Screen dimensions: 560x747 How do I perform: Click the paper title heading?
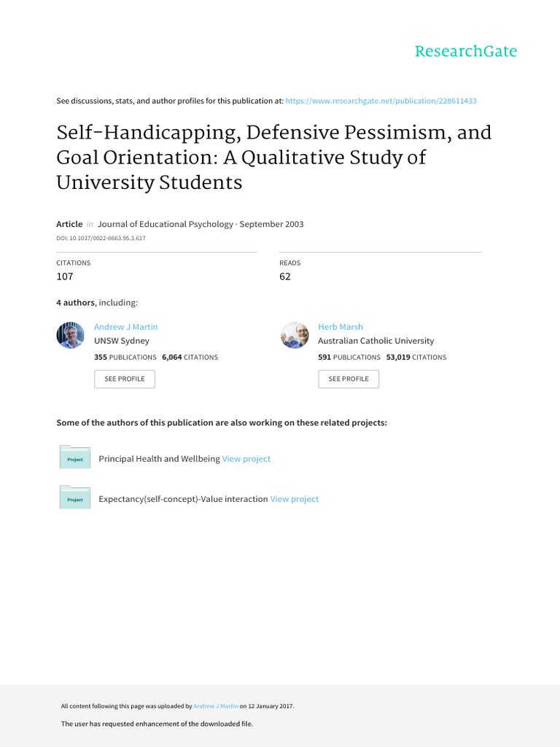(274, 157)
